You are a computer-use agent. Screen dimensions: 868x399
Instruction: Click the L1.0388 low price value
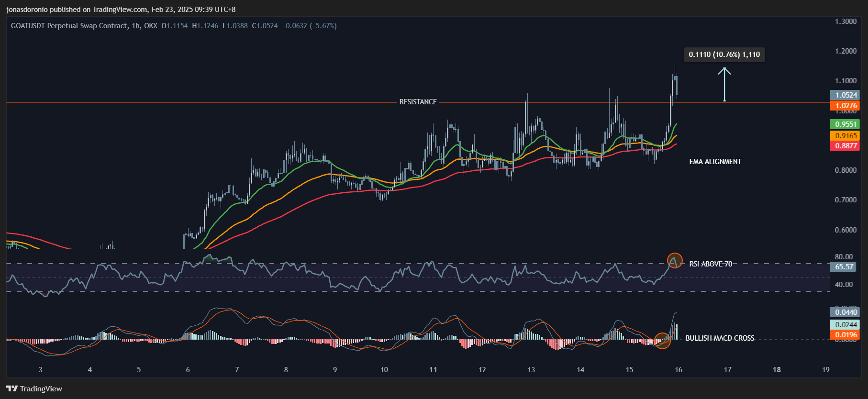[235, 26]
